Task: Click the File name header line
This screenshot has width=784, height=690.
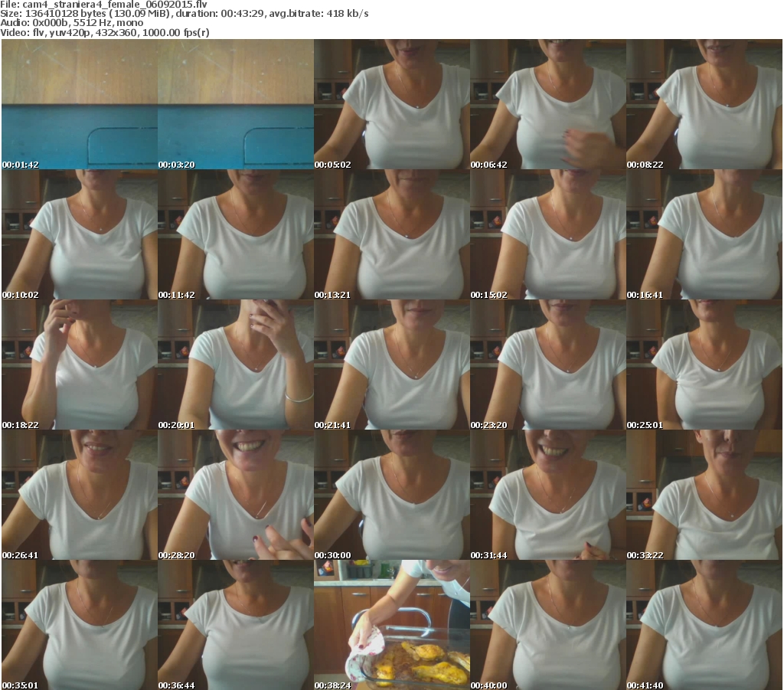Action: click(103, 5)
